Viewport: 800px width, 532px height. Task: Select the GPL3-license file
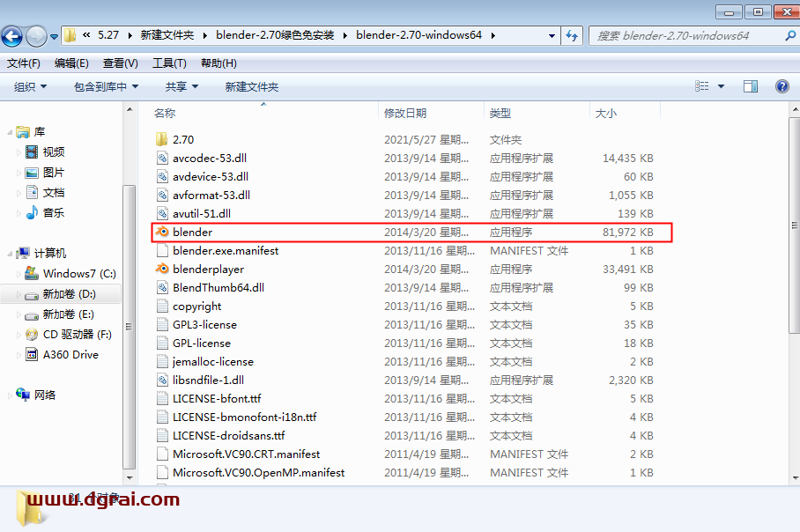[x=204, y=324]
